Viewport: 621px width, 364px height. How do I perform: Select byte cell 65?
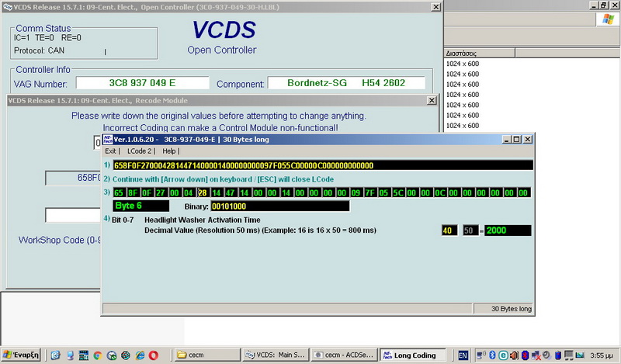click(119, 193)
